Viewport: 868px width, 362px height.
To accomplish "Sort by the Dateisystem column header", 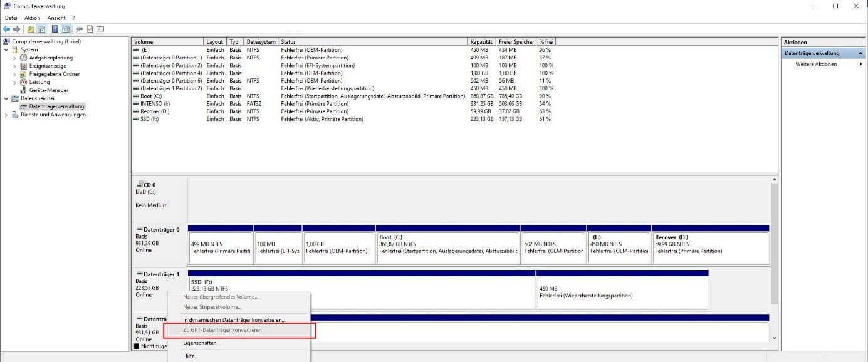I will pos(261,42).
